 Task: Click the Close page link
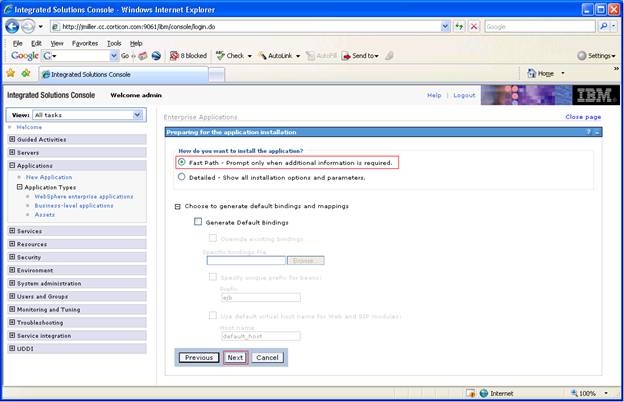coord(583,117)
